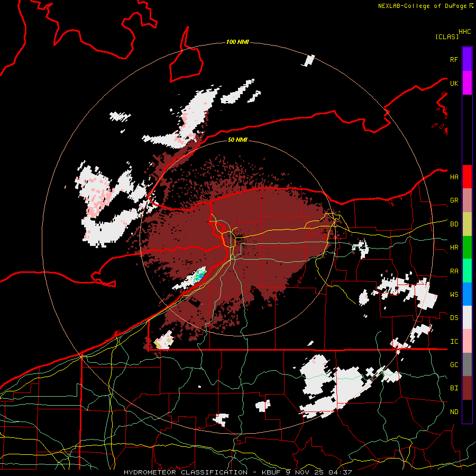This screenshot has width=476, height=476.
Task: Click the IC legend label
Action: 454,342
